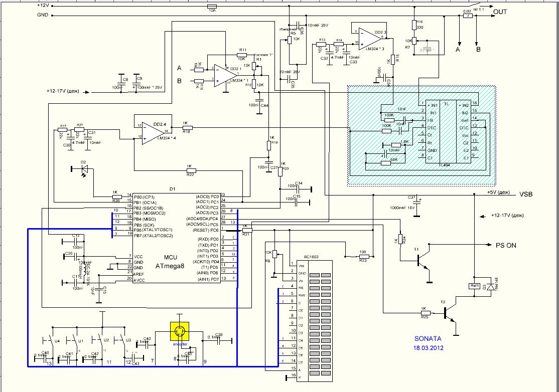
Task: Click the 10A fuse on +12V line
Action: (212, 7)
